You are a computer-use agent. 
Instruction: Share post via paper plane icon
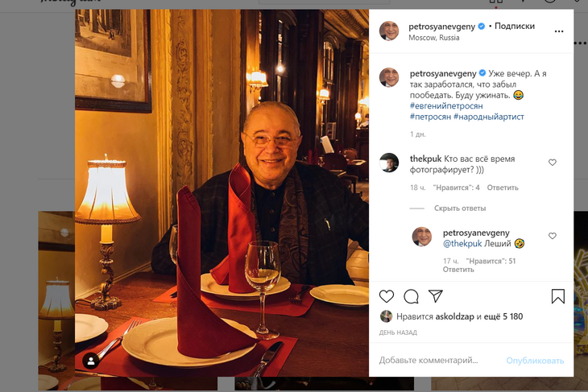[x=435, y=296]
